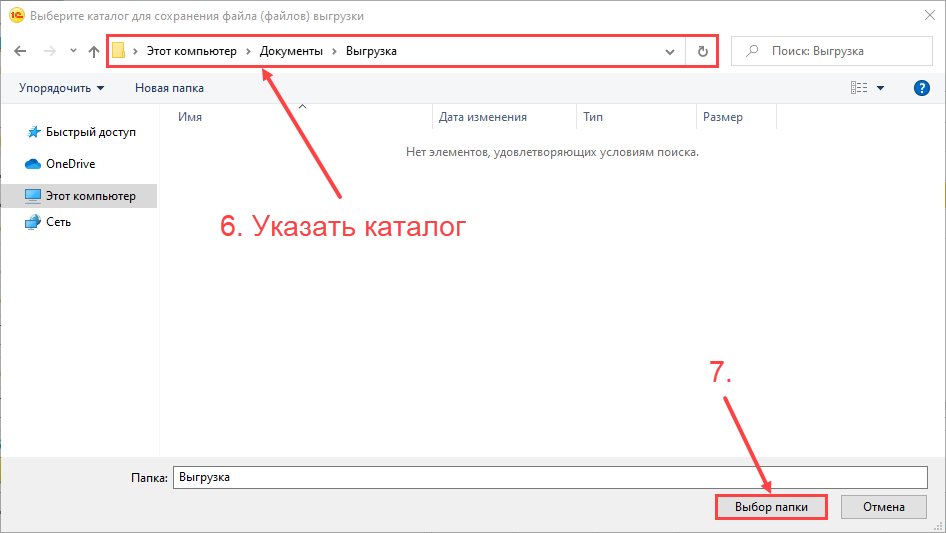Go up one folder level
946x533 pixels.
pos(94,51)
